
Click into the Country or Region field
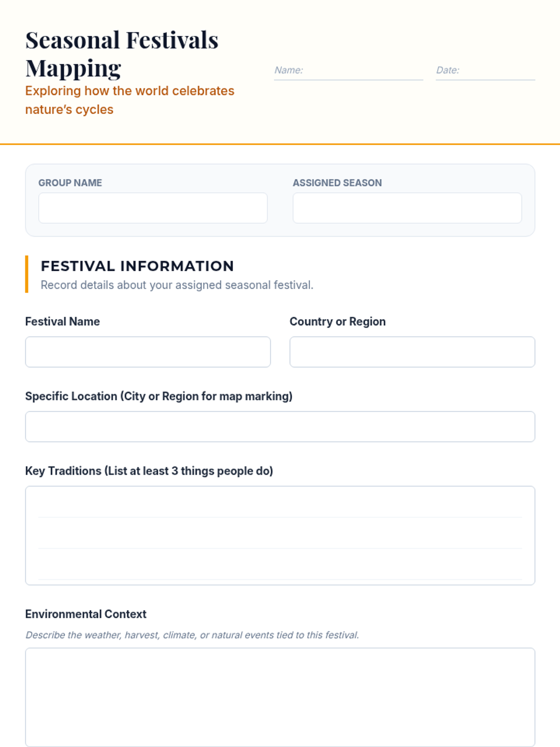click(412, 352)
